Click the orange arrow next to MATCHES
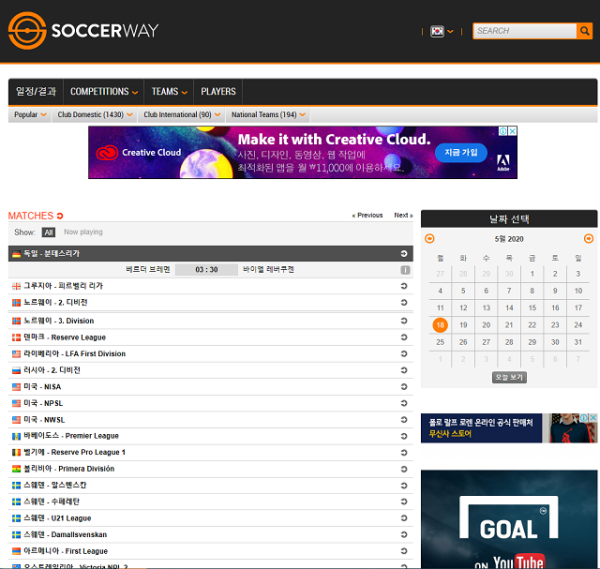The height and width of the screenshot is (569, 600). (x=60, y=216)
